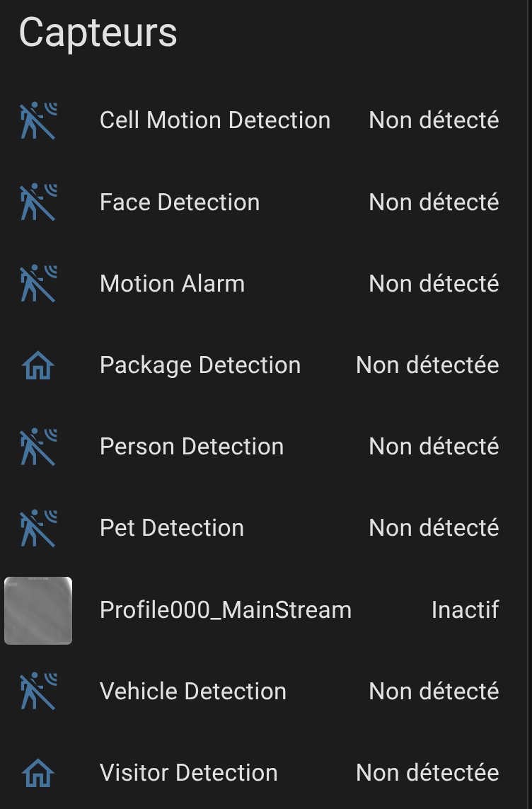
Task: Click the Pet Detection label
Action: tap(172, 528)
